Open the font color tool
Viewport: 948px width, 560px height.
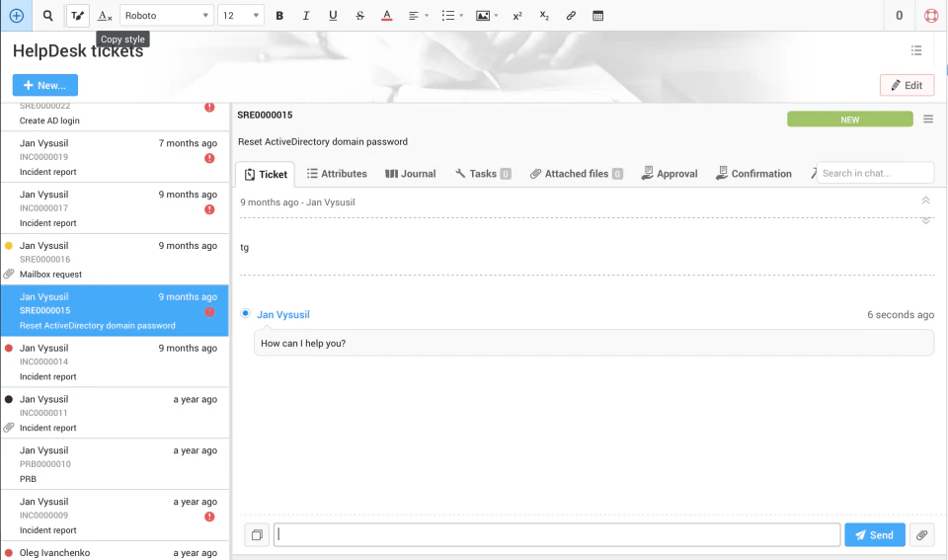pos(387,16)
